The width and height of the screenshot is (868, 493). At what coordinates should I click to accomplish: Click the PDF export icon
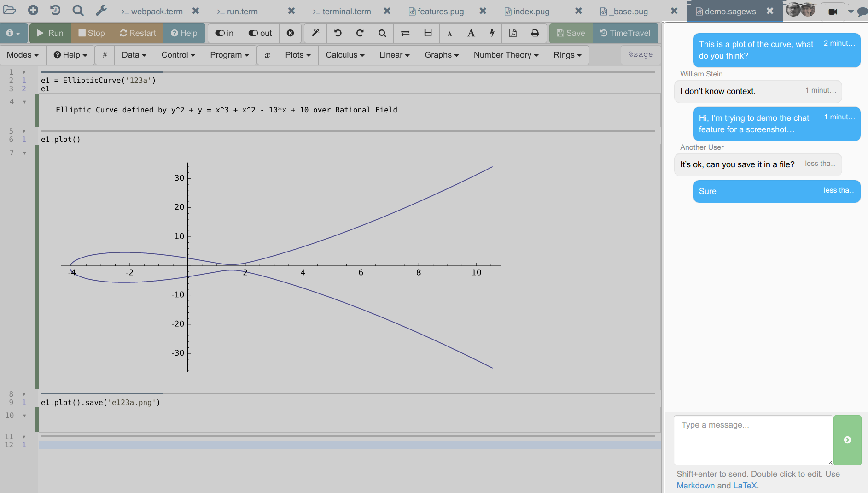click(x=513, y=33)
